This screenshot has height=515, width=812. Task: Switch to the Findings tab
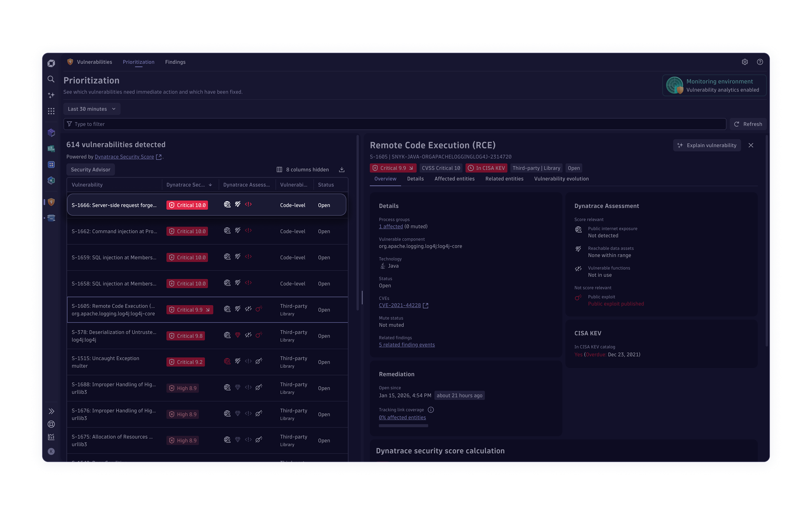point(175,62)
